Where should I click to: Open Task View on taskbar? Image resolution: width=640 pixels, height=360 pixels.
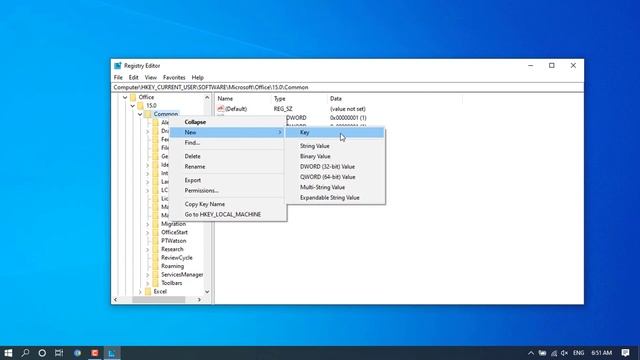click(x=59, y=353)
